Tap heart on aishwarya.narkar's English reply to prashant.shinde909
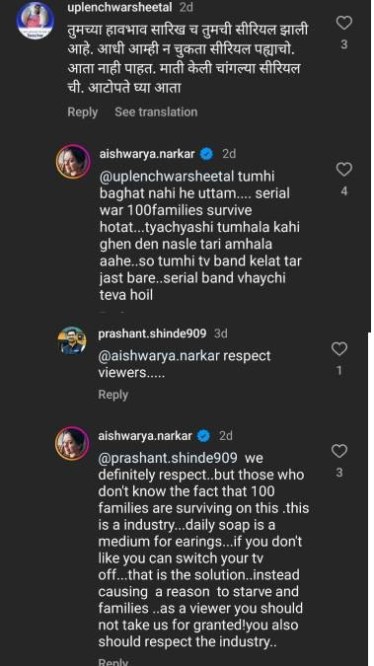Viewport: 374px width, 666px height. click(339, 451)
